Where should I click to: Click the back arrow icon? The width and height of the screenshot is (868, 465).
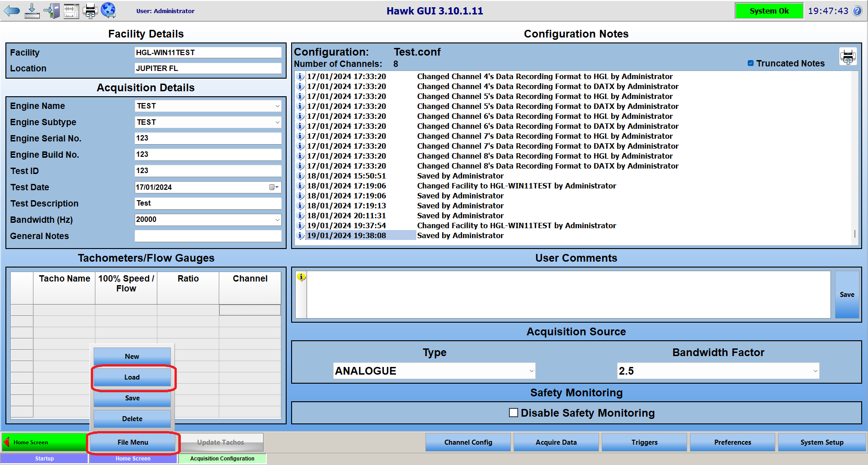[12, 10]
